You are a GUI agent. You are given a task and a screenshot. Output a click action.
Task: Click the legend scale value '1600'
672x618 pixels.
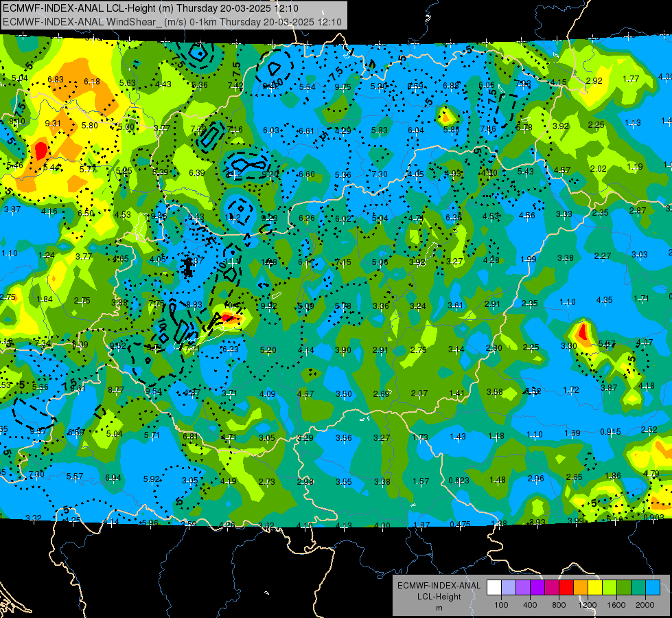pyautogui.click(x=616, y=605)
